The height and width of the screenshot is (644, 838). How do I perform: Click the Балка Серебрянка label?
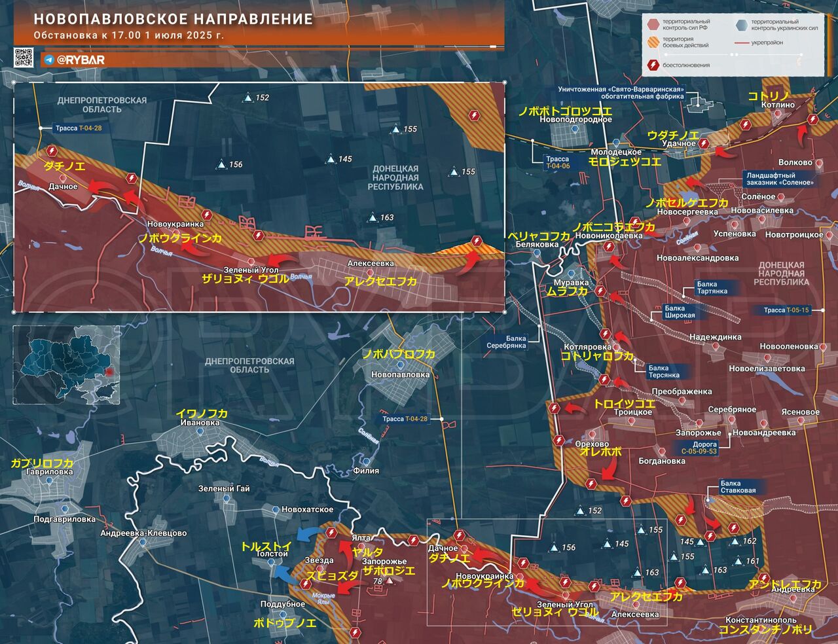(506, 342)
